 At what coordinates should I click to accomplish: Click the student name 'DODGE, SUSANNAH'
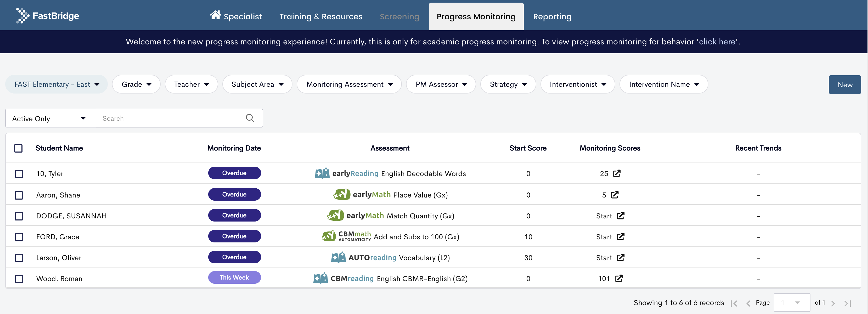(71, 216)
